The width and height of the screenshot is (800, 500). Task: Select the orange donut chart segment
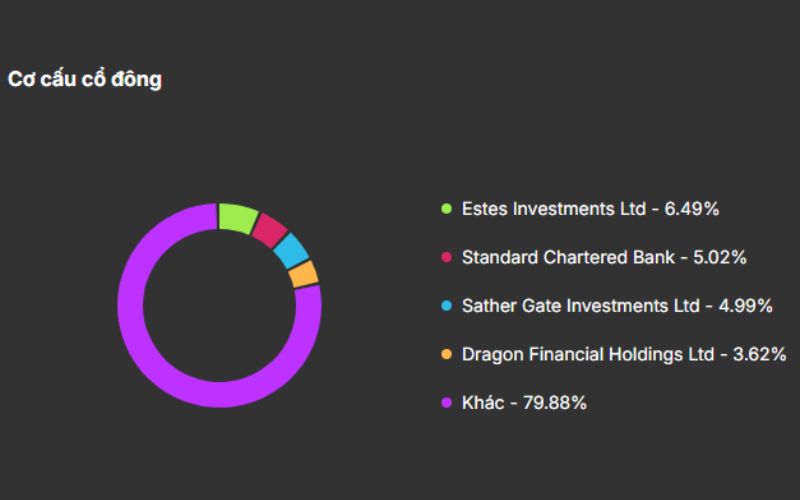[x=304, y=274]
